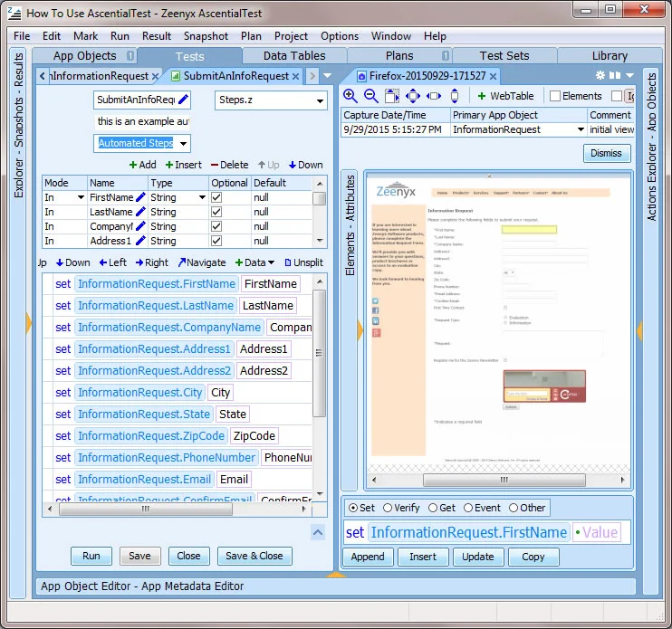The image size is (672, 629).
Task: Click the fit height vertical arrows icon
Action: tap(455, 96)
